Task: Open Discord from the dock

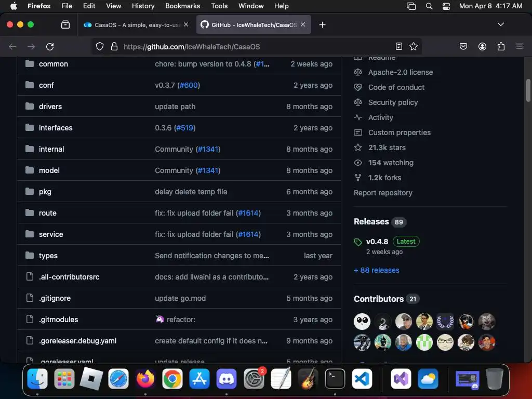Action: coord(227,379)
